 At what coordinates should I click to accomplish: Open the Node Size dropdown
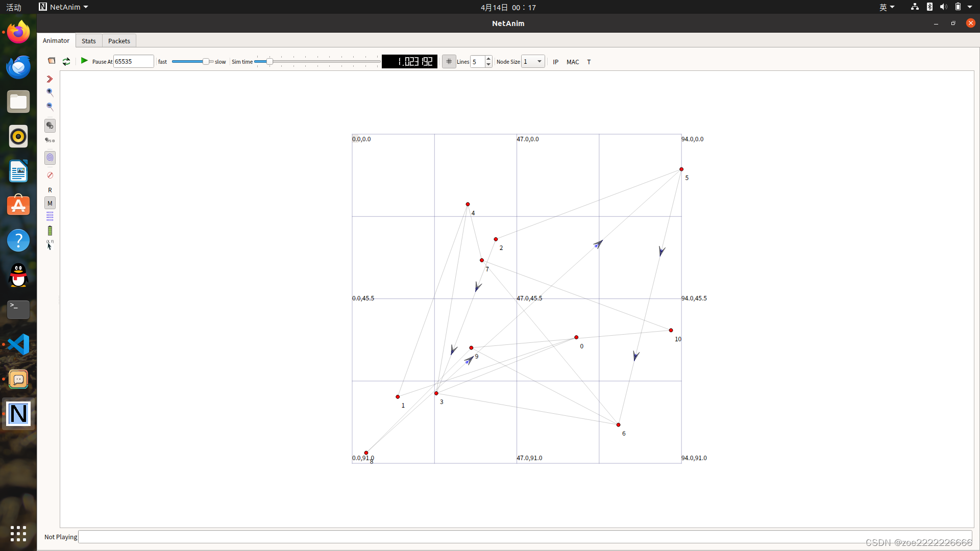[533, 62]
